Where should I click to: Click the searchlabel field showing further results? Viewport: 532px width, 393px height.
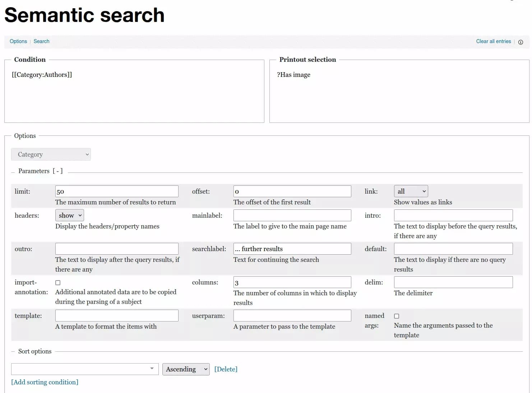click(x=292, y=249)
